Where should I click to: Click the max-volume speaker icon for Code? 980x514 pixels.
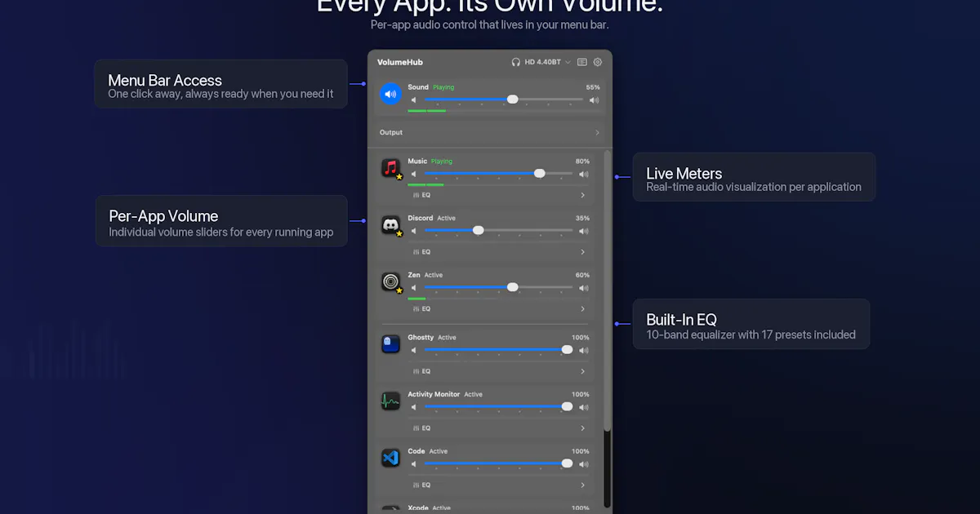click(583, 464)
